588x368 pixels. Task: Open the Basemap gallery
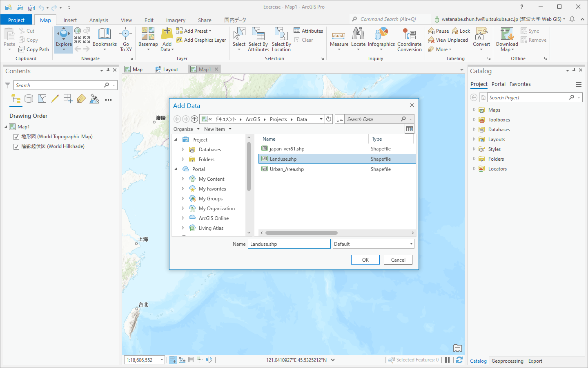click(x=148, y=39)
